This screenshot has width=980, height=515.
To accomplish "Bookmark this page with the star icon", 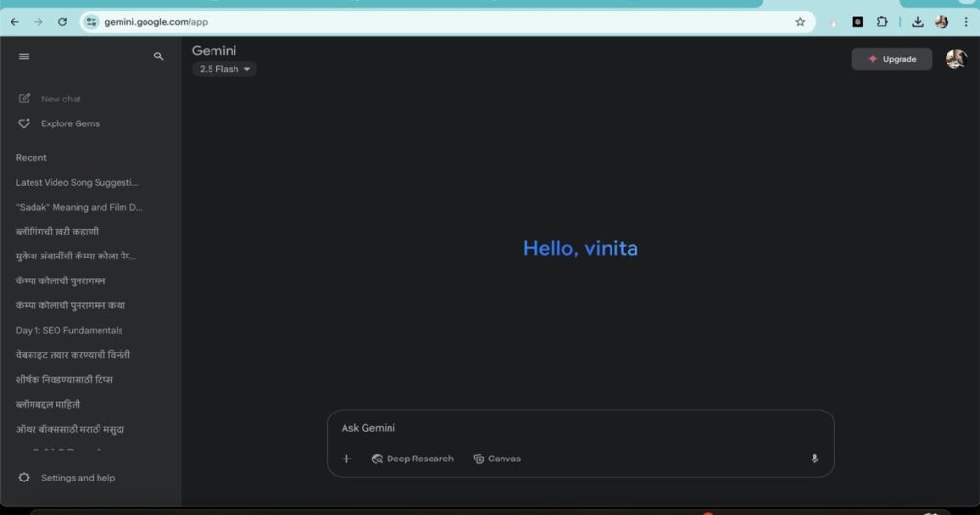I will click(x=800, y=22).
